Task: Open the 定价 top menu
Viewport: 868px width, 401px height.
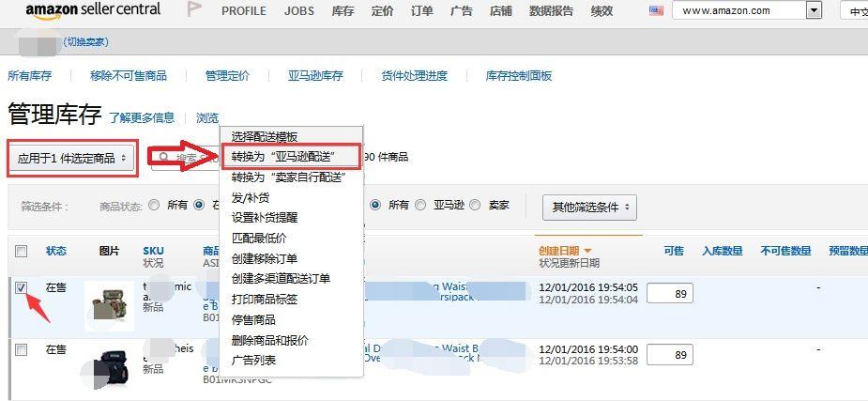Action: 383,10
